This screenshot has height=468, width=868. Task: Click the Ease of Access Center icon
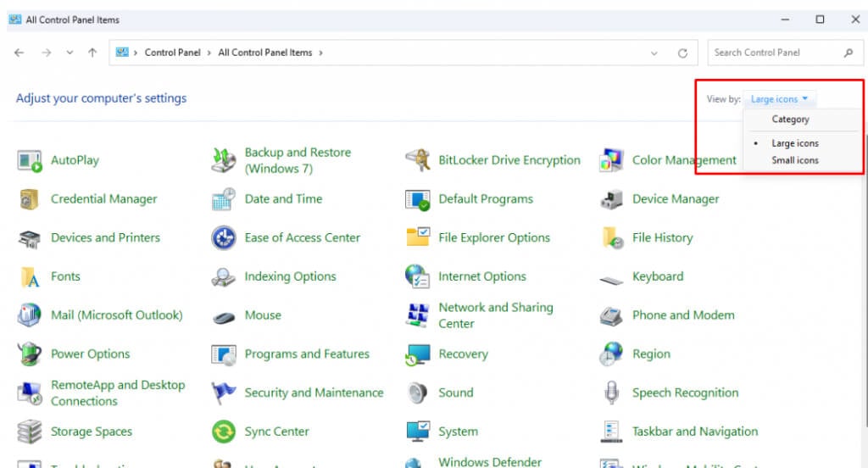point(224,238)
